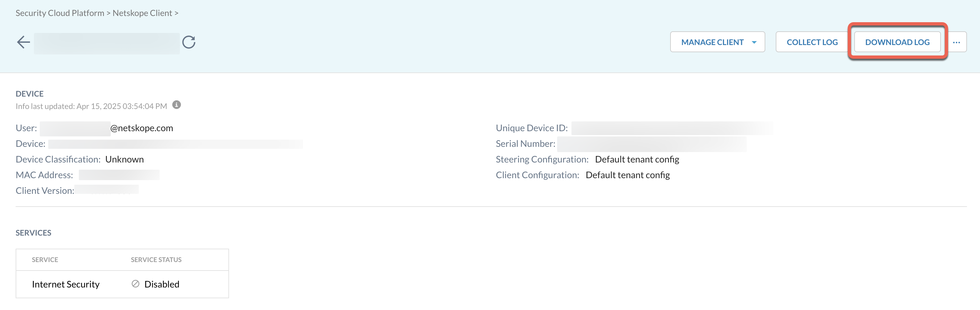Screen dimensions: 980x310
Task: Navigate to Netskope Client breadcrumb
Action: pos(142,13)
